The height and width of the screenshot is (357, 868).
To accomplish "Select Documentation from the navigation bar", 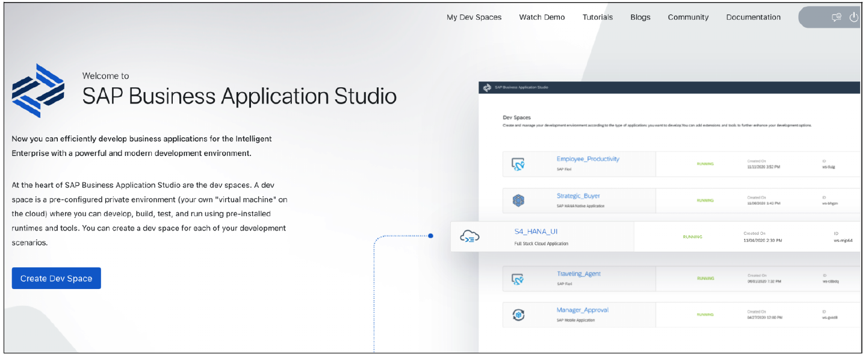I will click(753, 17).
